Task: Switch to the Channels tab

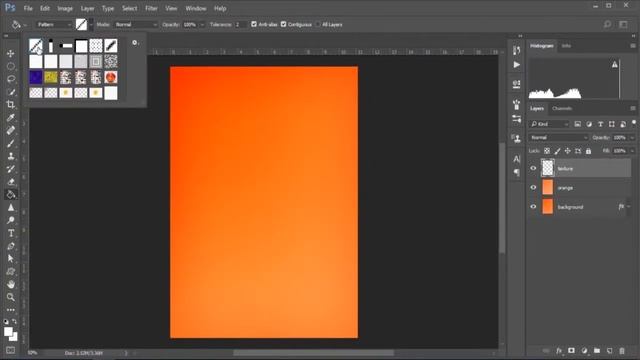Action: [x=562, y=109]
